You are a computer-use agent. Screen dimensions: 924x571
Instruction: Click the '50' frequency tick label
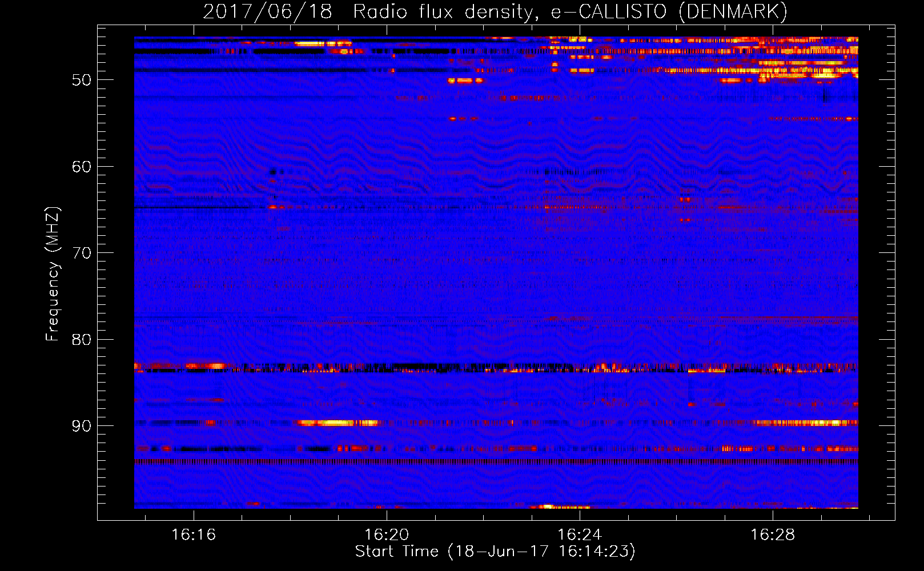click(82, 80)
